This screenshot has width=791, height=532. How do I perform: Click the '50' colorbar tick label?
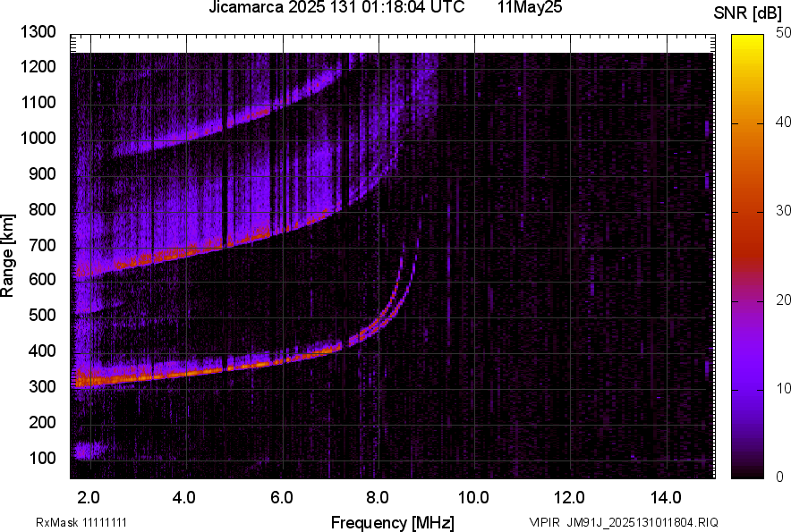pyautogui.click(x=783, y=33)
